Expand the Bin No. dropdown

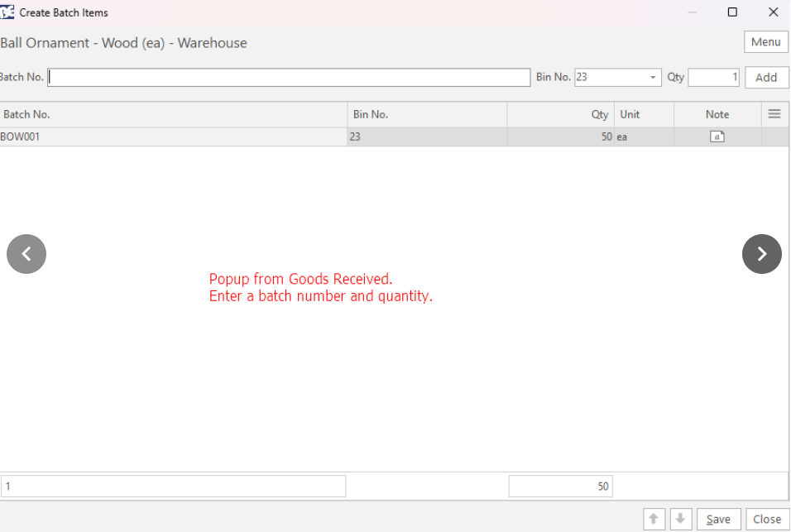click(653, 77)
